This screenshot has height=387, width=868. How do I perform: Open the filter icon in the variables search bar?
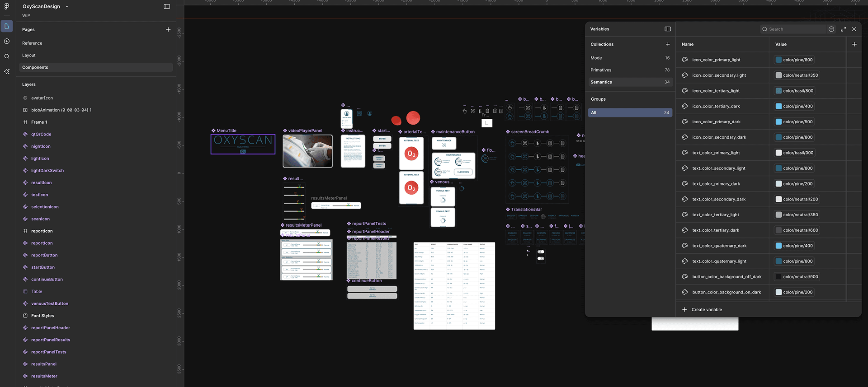[831, 29]
